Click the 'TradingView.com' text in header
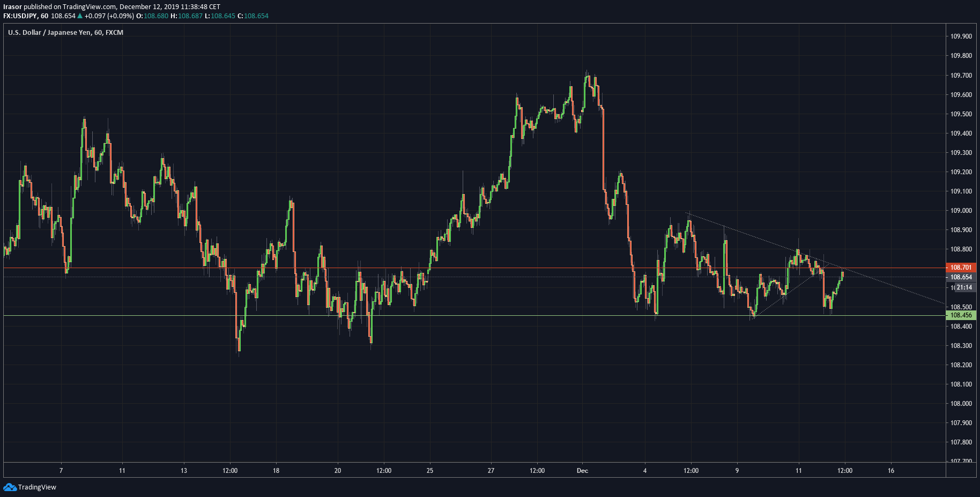This screenshot has height=497, width=980. pyautogui.click(x=90, y=7)
